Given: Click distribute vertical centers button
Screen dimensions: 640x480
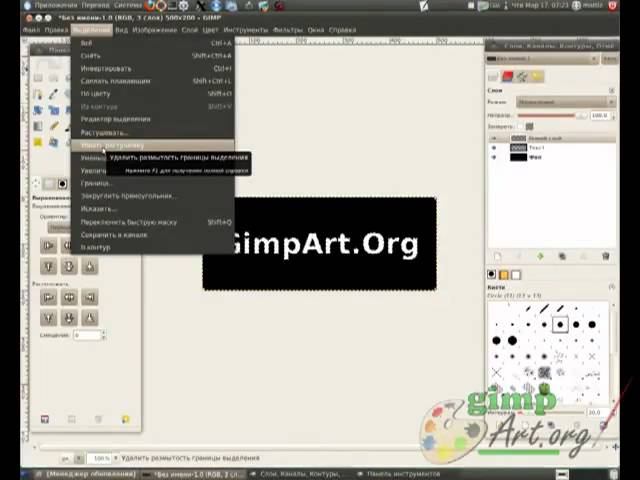Looking at the screenshot, I should pos(69,318).
